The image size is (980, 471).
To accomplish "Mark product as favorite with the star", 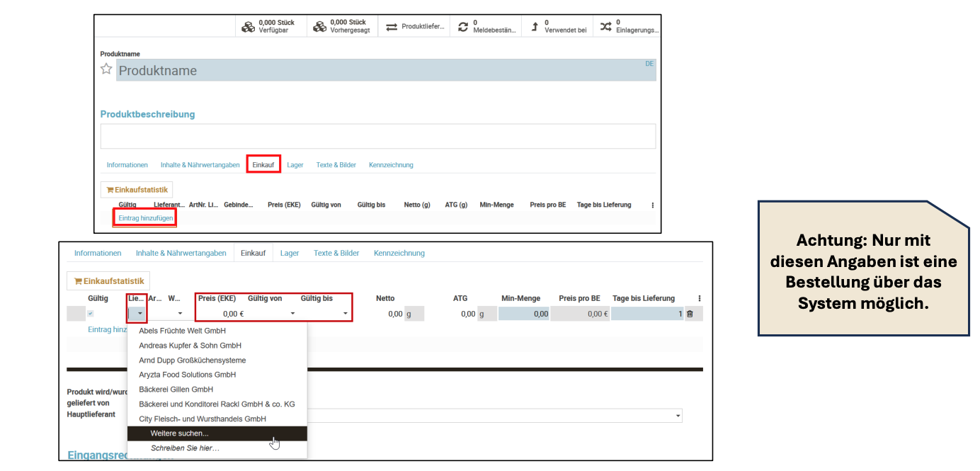I will (106, 69).
